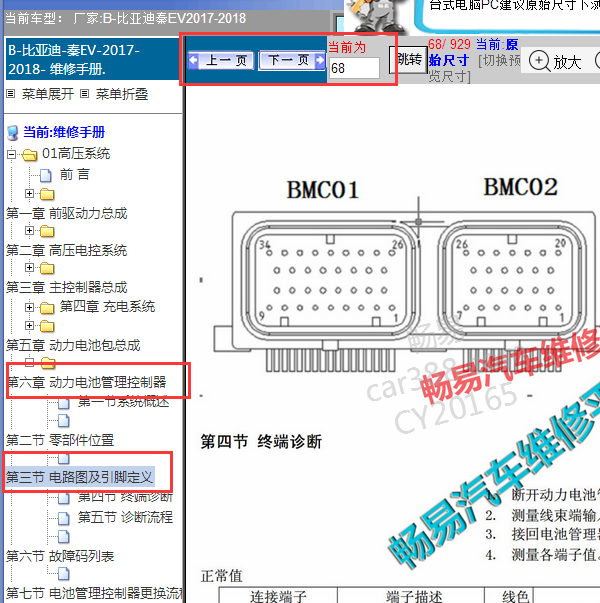
Task: Click the 正常值 label above table
Action: pos(222,576)
